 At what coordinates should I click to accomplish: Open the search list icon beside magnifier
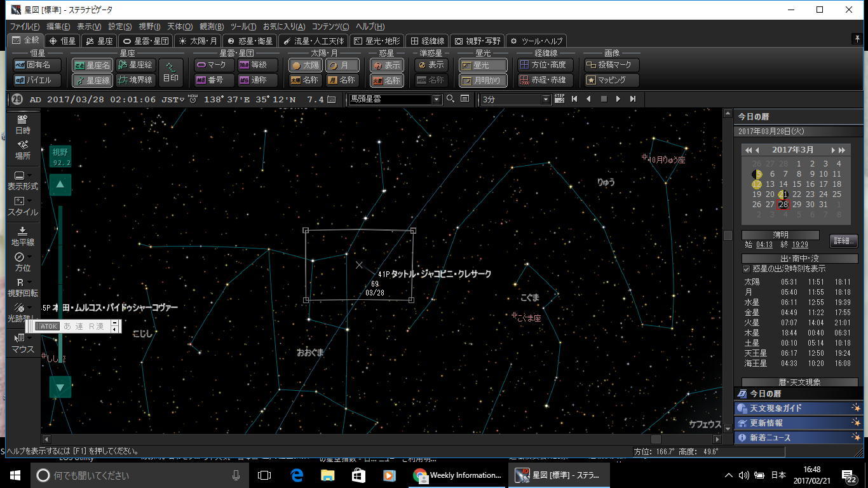(465, 99)
